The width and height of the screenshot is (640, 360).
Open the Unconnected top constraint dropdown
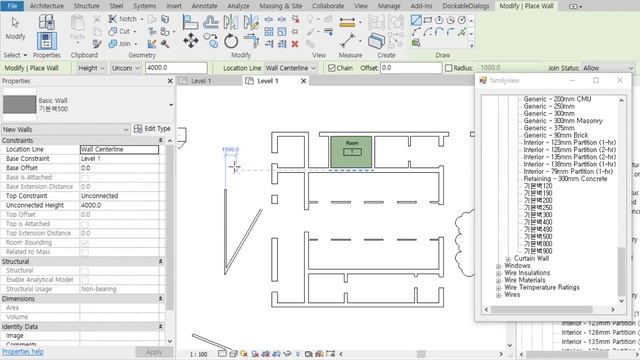pyautogui.click(x=125, y=68)
